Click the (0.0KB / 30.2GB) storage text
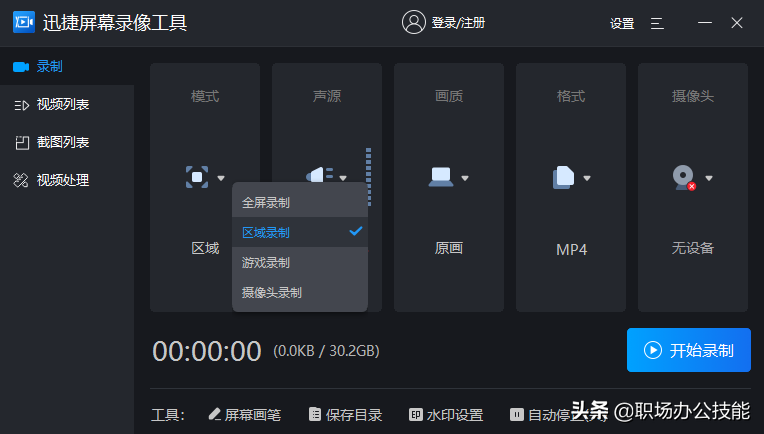 (x=326, y=351)
